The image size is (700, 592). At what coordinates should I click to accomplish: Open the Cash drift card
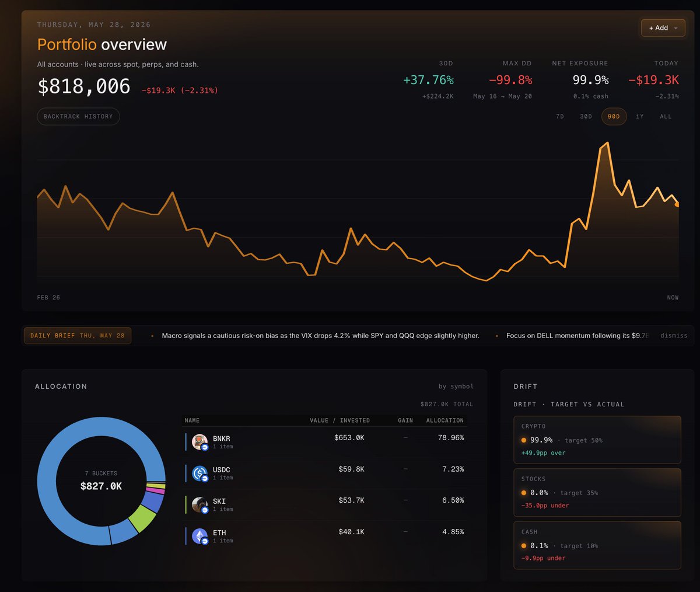597,545
